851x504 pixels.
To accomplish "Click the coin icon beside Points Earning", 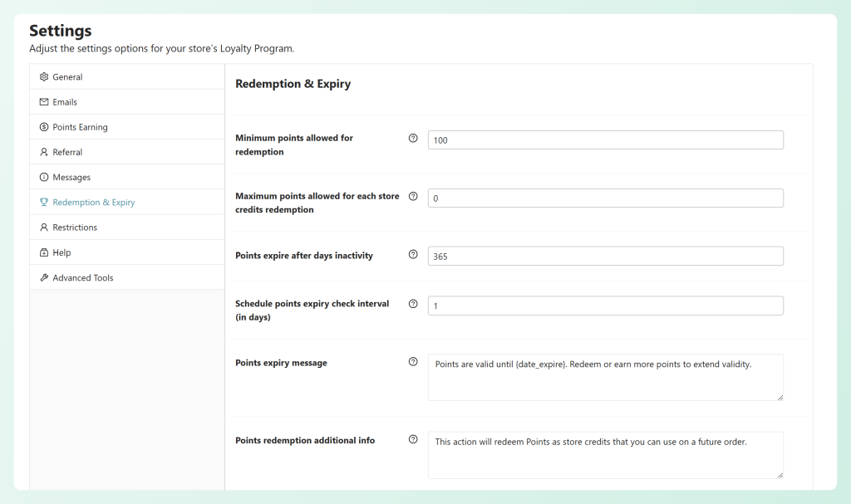I will [43, 126].
